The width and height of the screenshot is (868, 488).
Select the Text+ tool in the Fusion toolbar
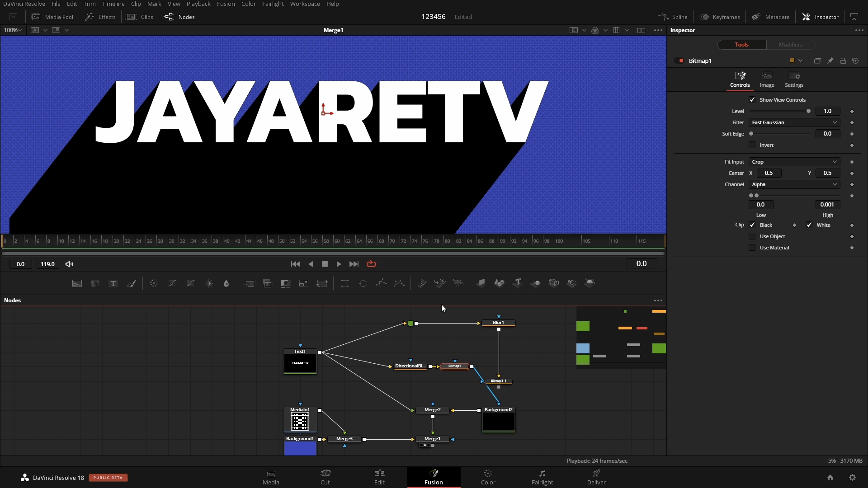[113, 283]
